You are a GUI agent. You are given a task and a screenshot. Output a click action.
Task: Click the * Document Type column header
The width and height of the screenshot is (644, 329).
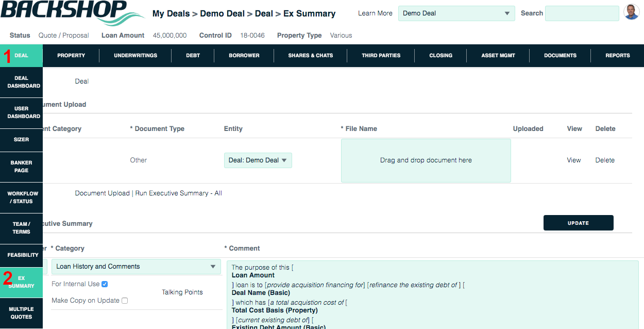point(157,129)
